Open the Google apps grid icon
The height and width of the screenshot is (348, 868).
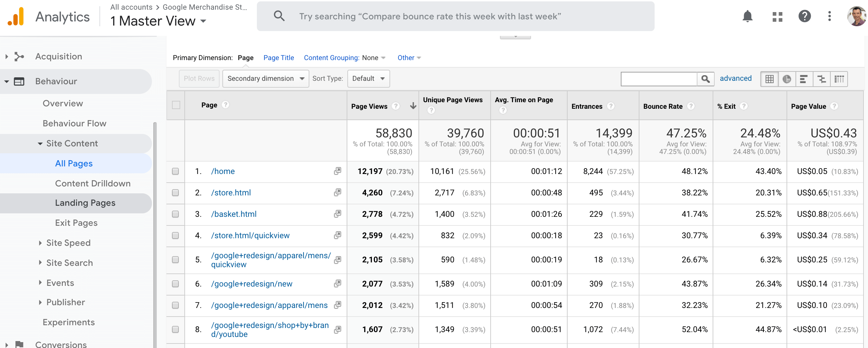pos(777,16)
